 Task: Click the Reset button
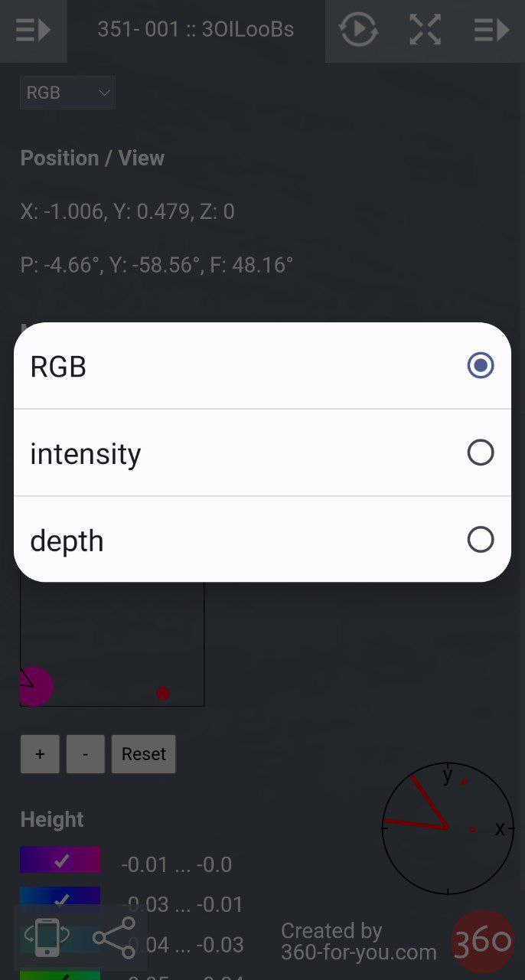pyautogui.click(x=143, y=754)
